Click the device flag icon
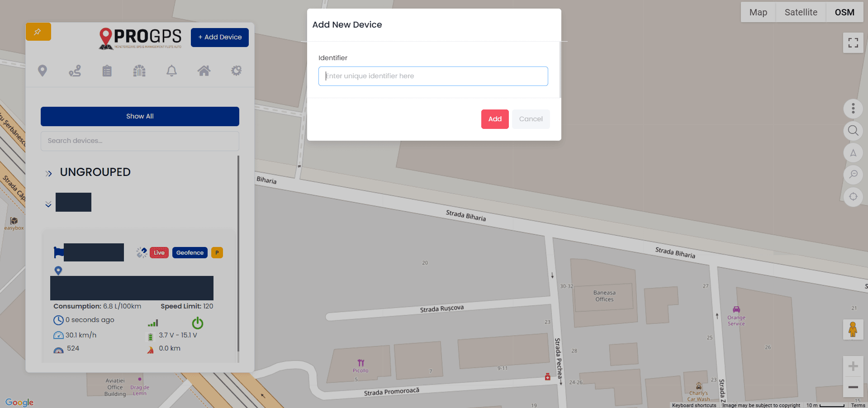This screenshot has height=408, width=868. coord(58,252)
